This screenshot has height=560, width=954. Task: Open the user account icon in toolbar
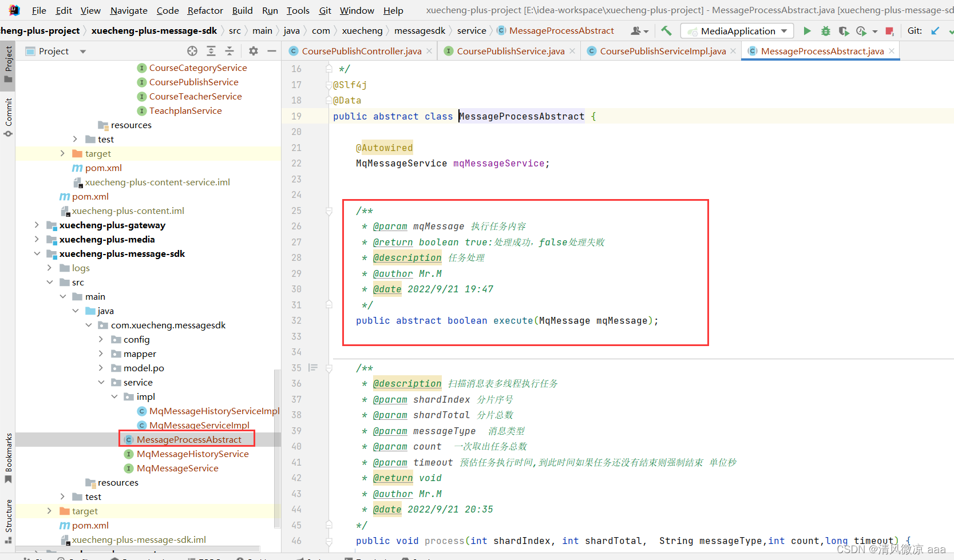pyautogui.click(x=639, y=31)
